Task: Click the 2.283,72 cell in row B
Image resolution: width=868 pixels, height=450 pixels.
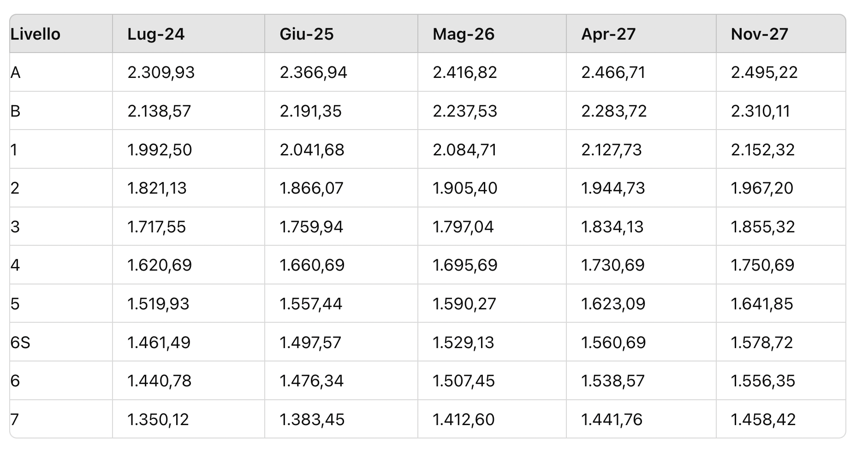Action: pyautogui.click(x=614, y=111)
